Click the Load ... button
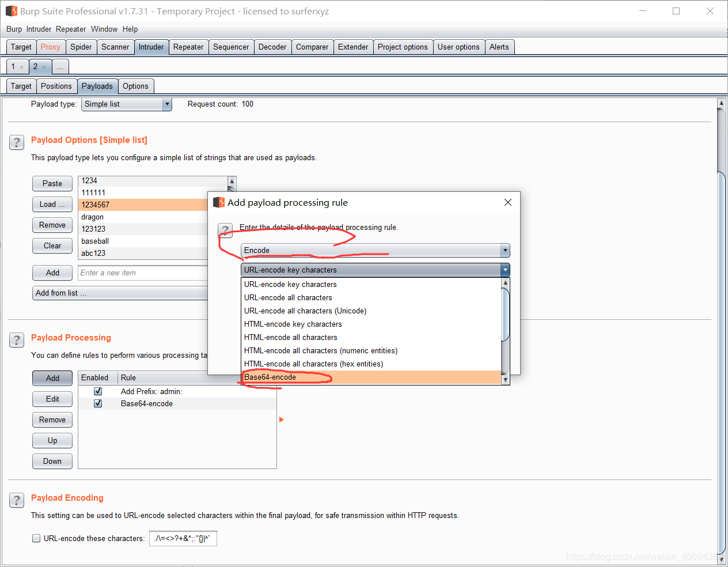The image size is (728, 567). 52,204
